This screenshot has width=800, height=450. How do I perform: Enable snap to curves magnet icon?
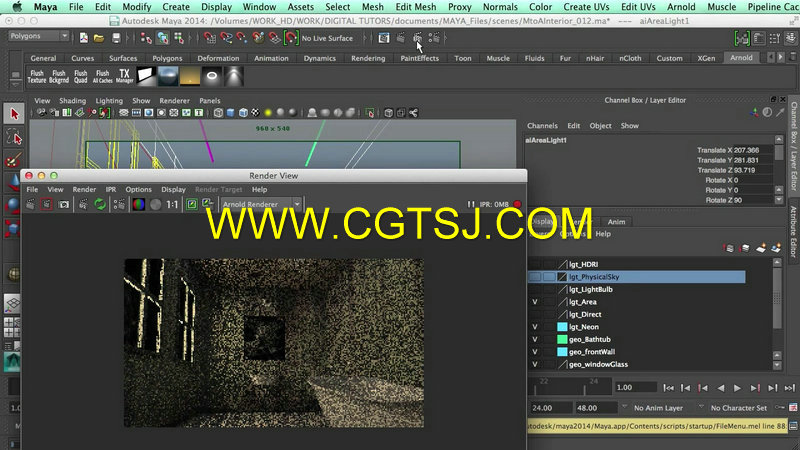point(226,38)
